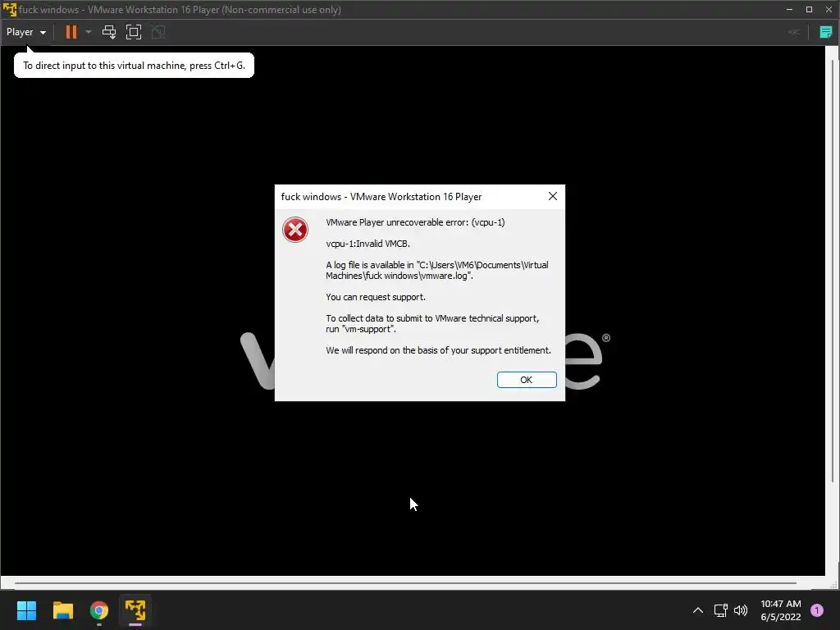Click the 'vcpu-1:Invalid VMCB.' text
Image resolution: width=840 pixels, height=630 pixels.
click(x=367, y=243)
